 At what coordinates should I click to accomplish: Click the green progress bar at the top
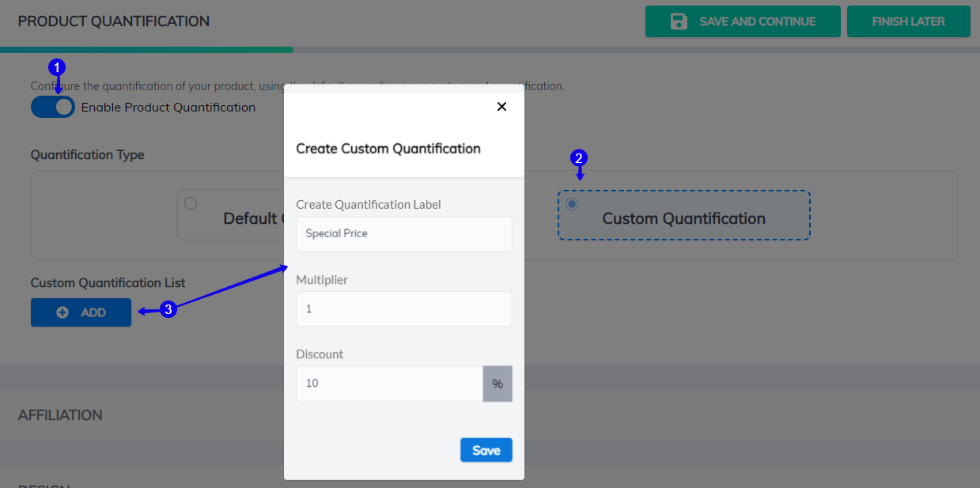(x=146, y=49)
